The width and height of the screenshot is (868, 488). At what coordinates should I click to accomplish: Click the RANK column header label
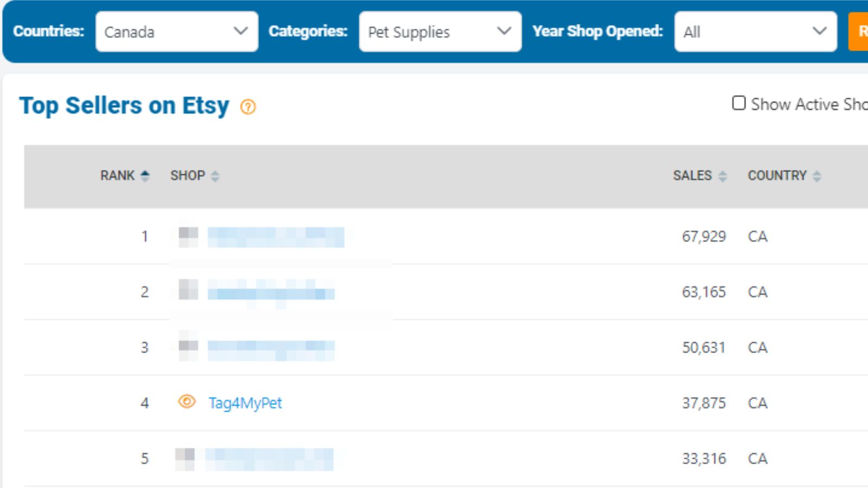[117, 176]
